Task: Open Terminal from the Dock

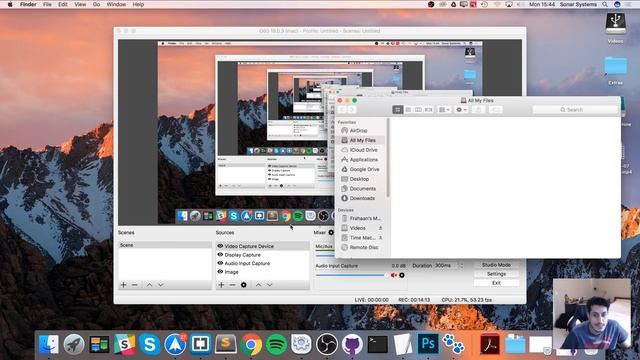Action: (378, 344)
